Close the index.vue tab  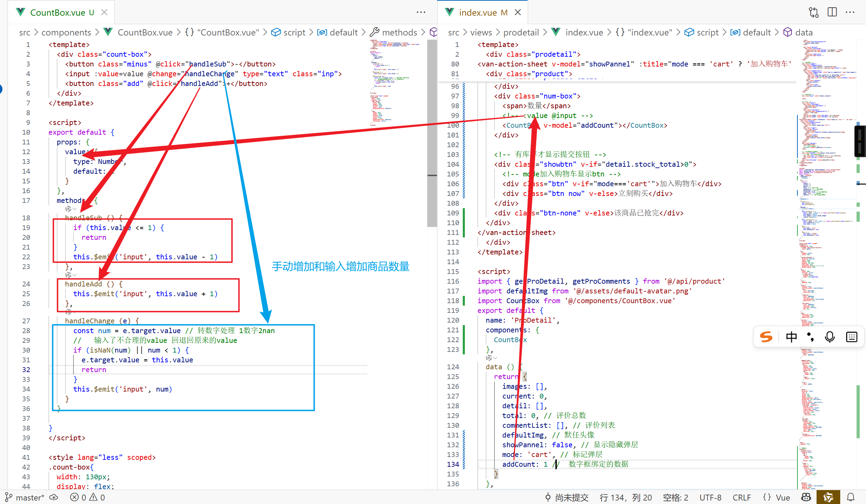(518, 13)
